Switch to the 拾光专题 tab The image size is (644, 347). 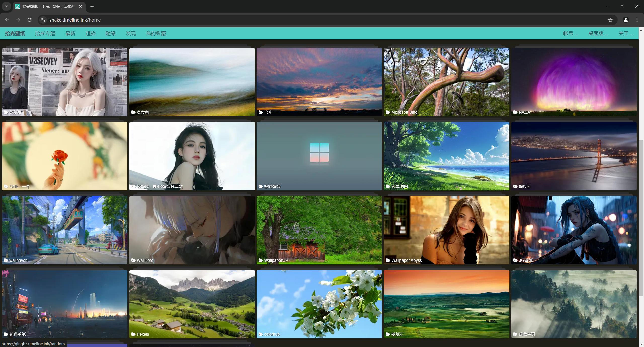(45, 33)
